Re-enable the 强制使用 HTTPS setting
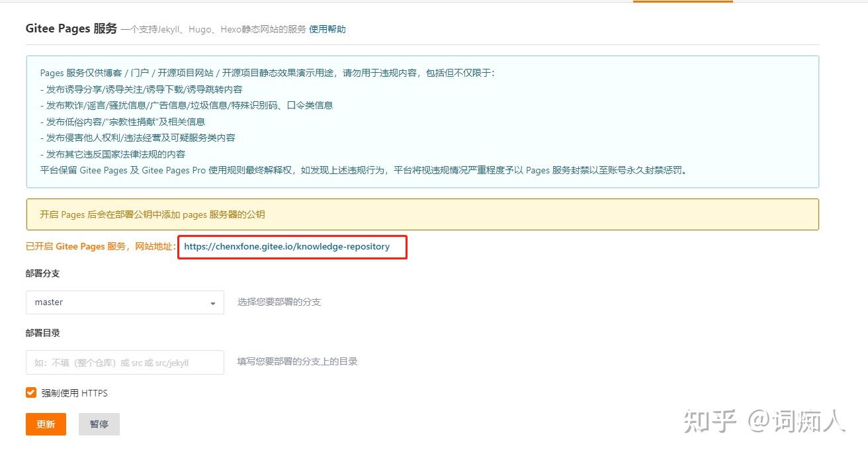868x456 pixels. pos(30,392)
